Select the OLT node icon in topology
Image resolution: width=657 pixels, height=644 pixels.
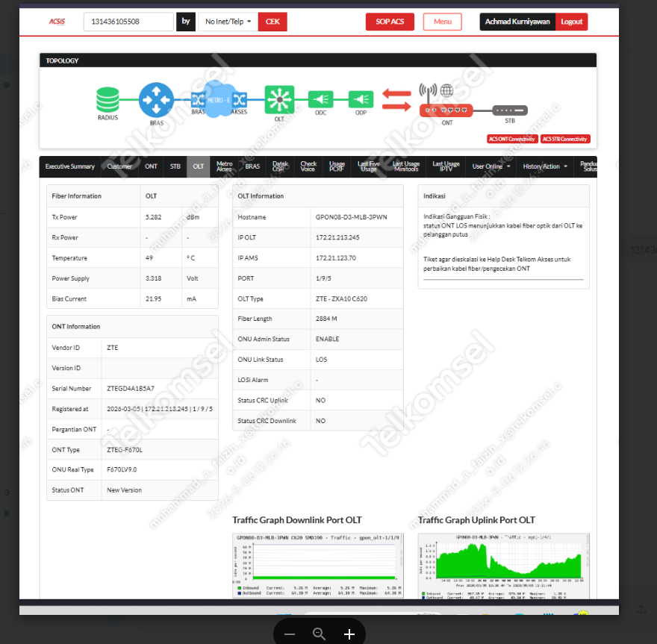279,100
